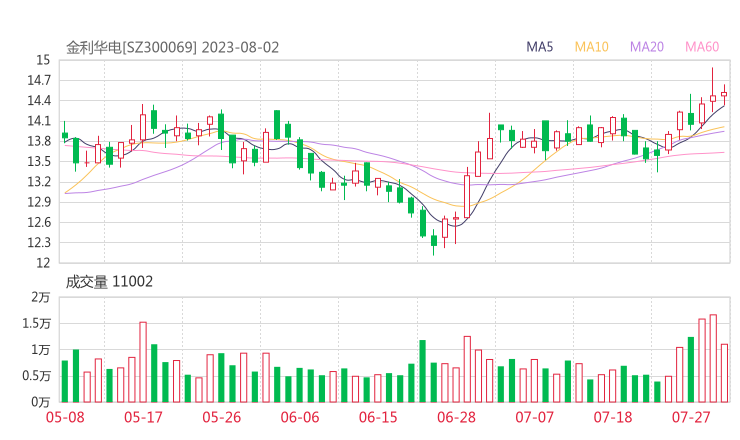This screenshot has width=740, height=440.
Task: Click the 14.7 price axis label
Action: click(39, 80)
